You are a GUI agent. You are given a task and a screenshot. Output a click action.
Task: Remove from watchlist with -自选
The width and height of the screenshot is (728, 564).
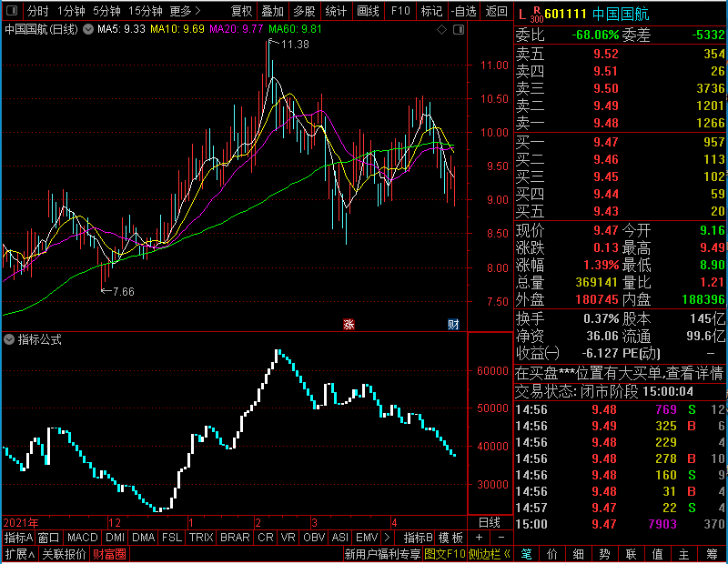point(463,11)
